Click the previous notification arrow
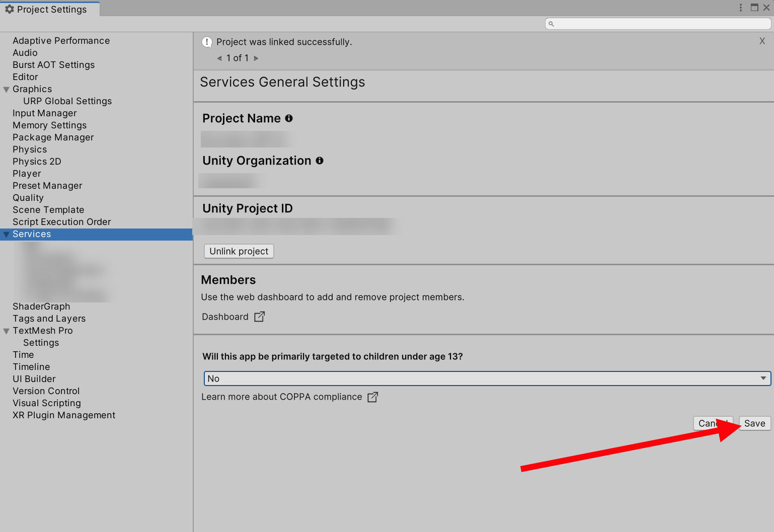This screenshot has width=774, height=532. (x=219, y=58)
